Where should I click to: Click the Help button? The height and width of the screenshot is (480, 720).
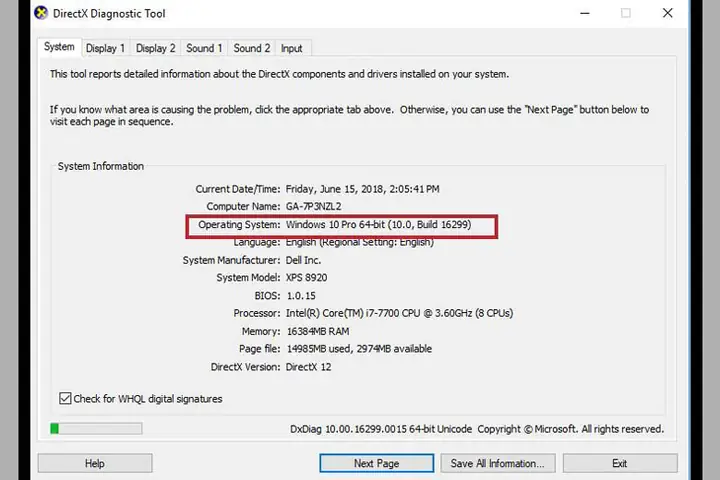95,463
